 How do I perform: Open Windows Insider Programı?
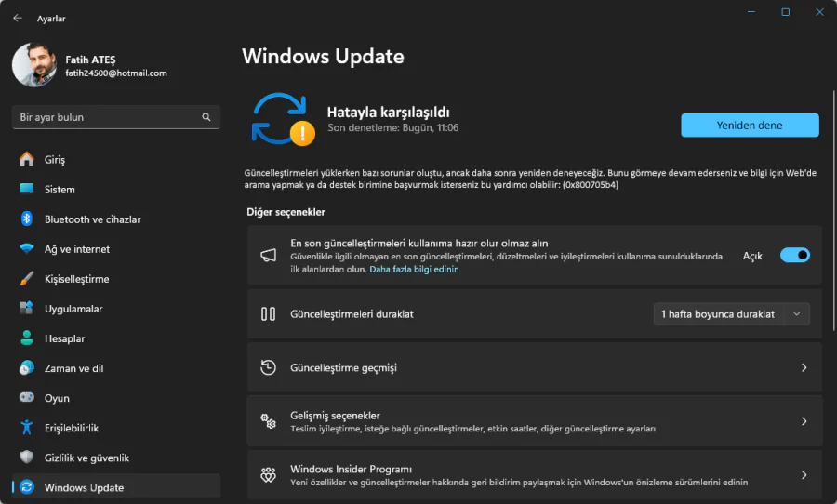click(535, 474)
